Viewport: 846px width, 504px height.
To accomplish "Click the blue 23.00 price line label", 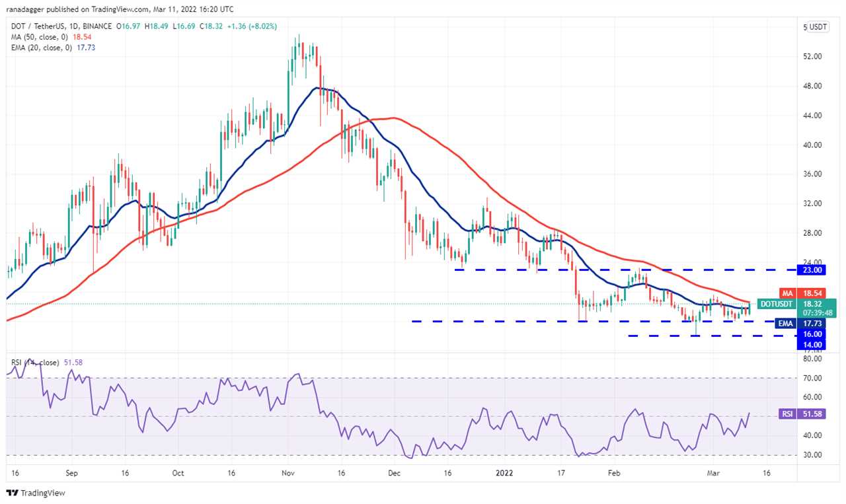I will click(810, 270).
